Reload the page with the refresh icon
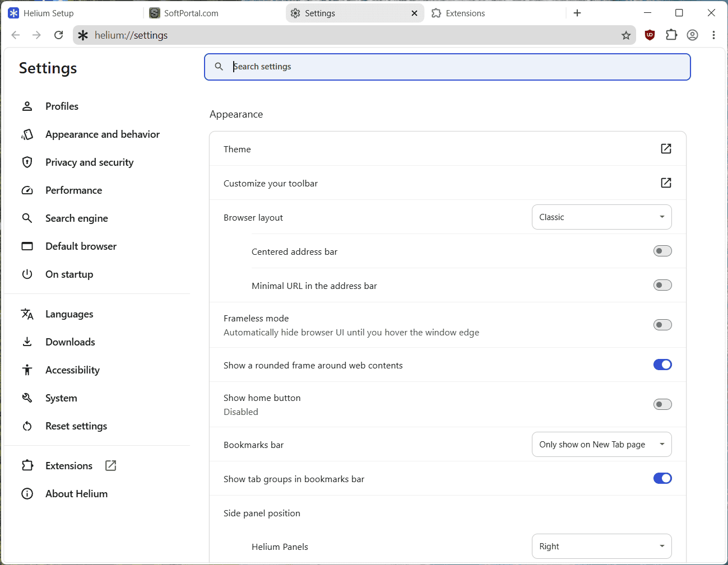 (58, 35)
